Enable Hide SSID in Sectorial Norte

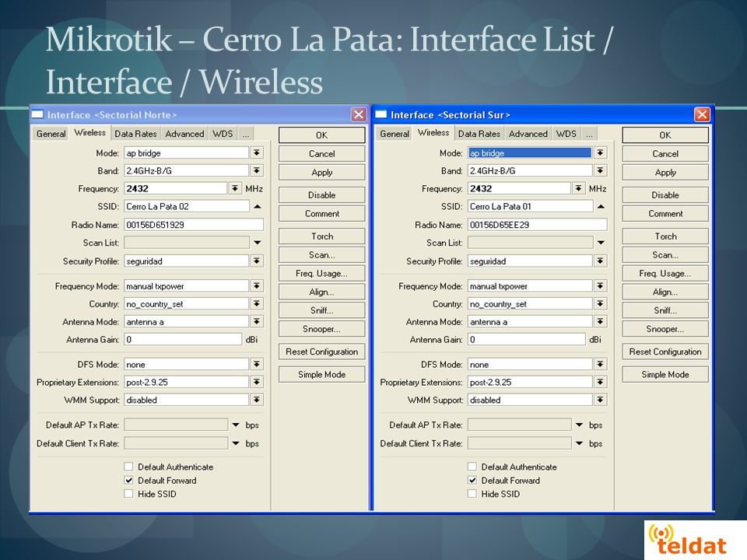click(128, 494)
